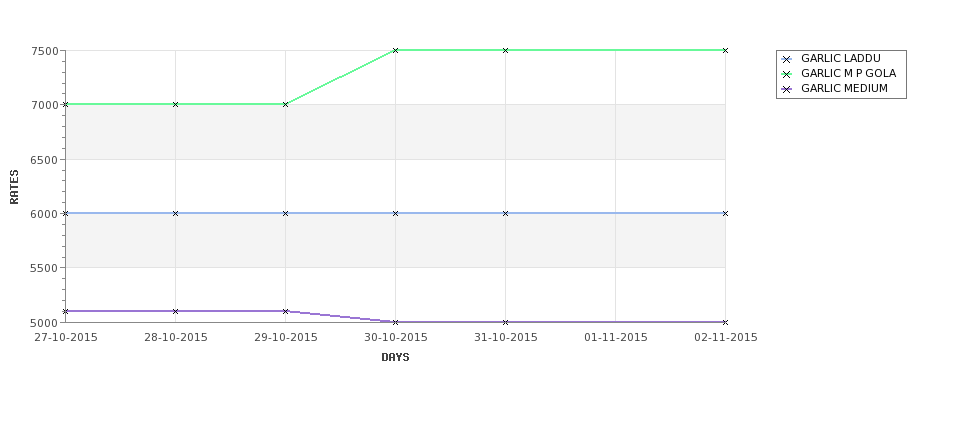The height and width of the screenshot is (429, 975).
Task: Click the 01-11-2015 date axis label
Action: pos(616,338)
